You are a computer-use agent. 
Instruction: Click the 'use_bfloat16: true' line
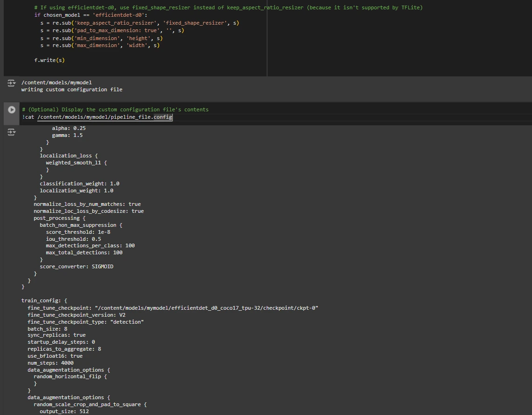point(55,356)
